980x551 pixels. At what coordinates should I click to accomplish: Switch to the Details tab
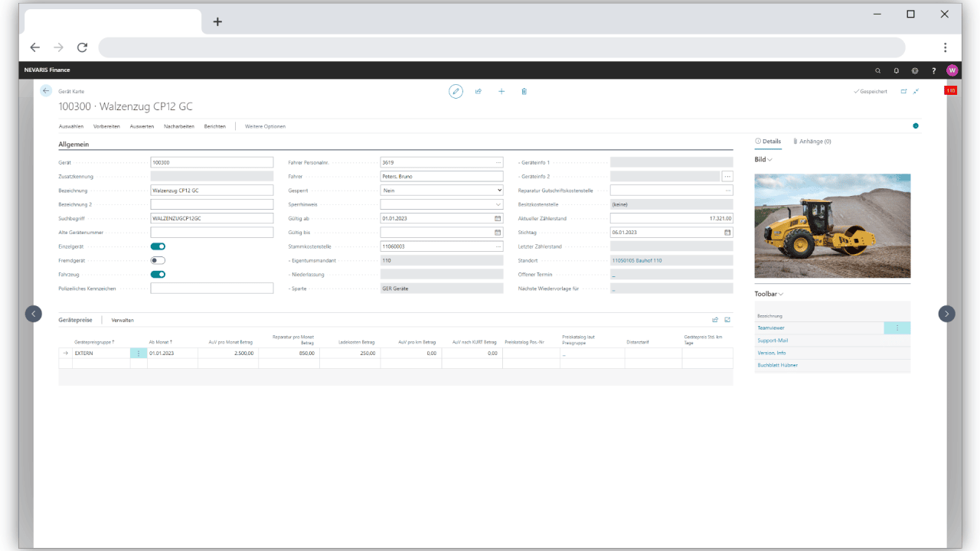(x=768, y=142)
